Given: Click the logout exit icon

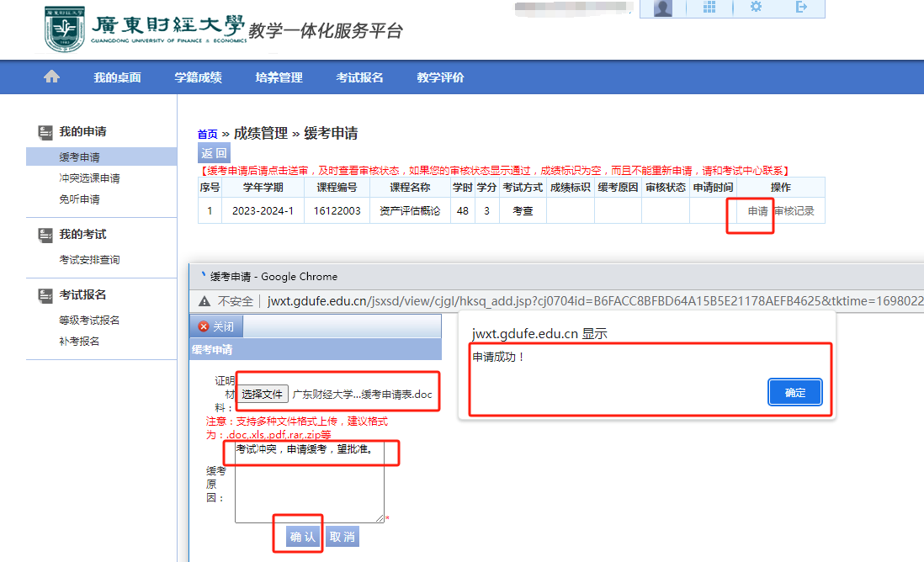Looking at the screenshot, I should click(x=801, y=8).
